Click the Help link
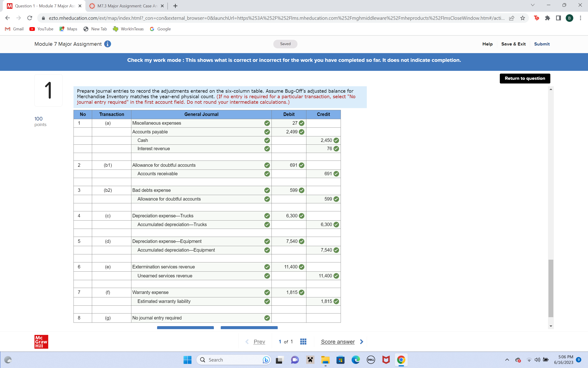This screenshot has height=368, width=588. point(487,44)
